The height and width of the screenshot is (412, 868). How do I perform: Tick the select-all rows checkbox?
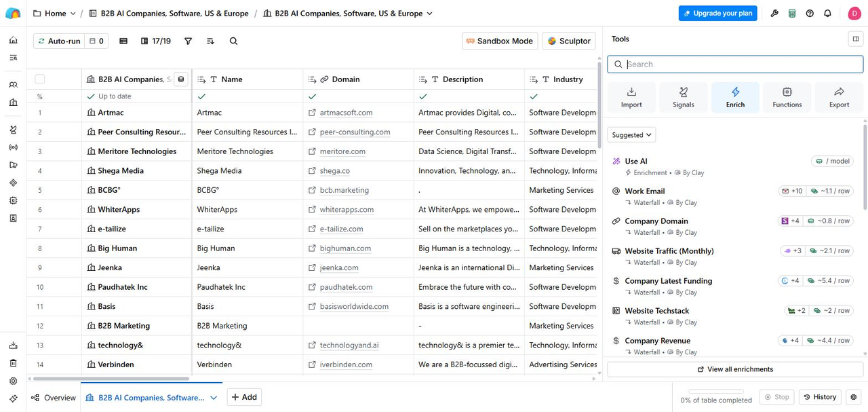click(40, 79)
